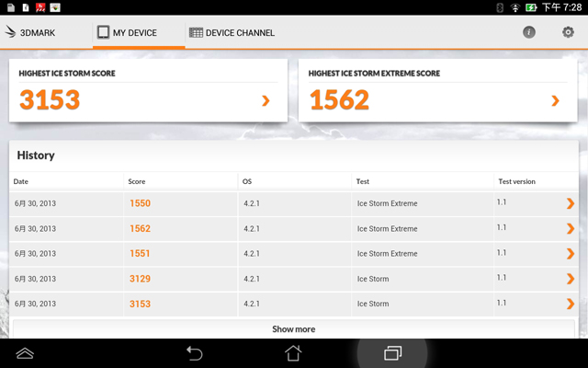Image resolution: width=588 pixels, height=368 pixels.
Task: Open highest Ice Storm score 3153 arrow
Action: (x=266, y=100)
